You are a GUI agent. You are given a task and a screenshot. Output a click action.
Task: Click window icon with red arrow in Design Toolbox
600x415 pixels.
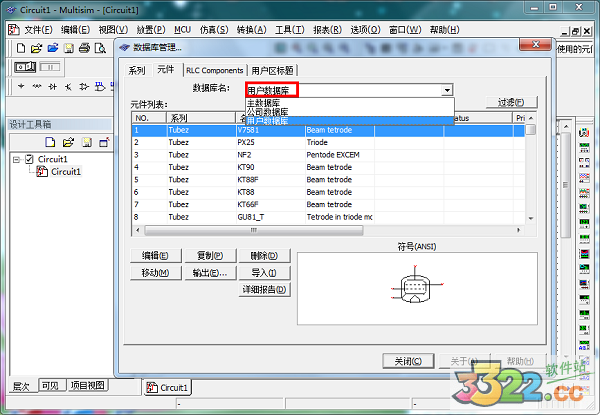104,142
